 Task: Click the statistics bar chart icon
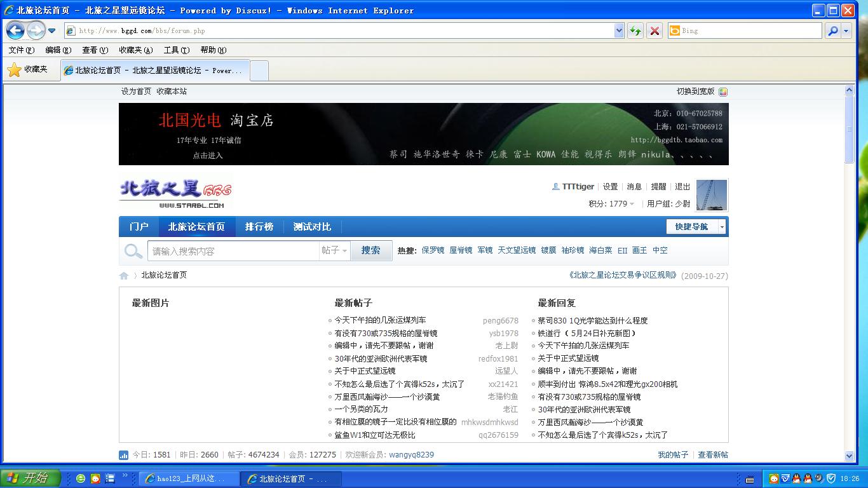point(123,455)
